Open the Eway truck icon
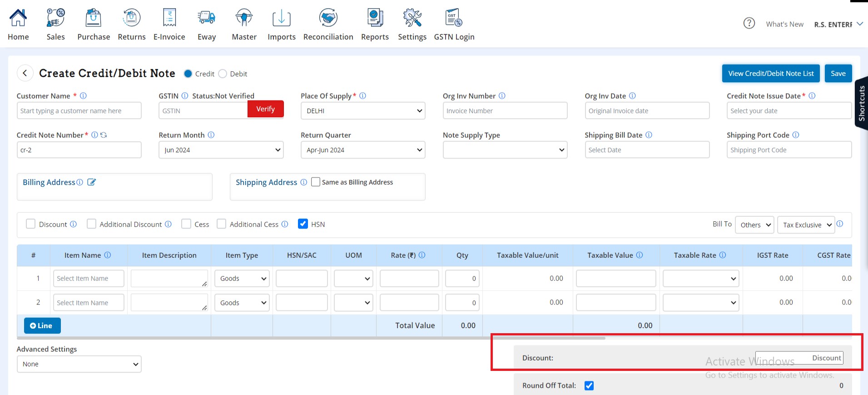 207,18
